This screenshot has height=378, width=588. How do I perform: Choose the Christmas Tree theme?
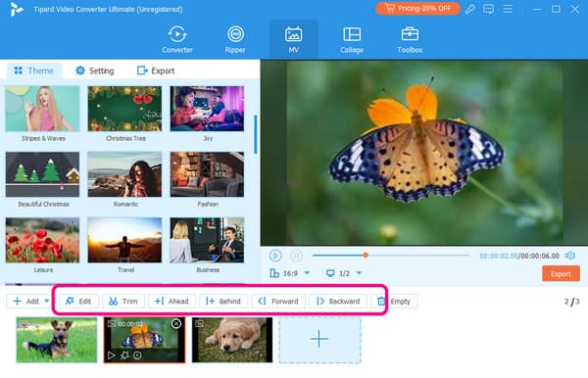[x=124, y=109]
